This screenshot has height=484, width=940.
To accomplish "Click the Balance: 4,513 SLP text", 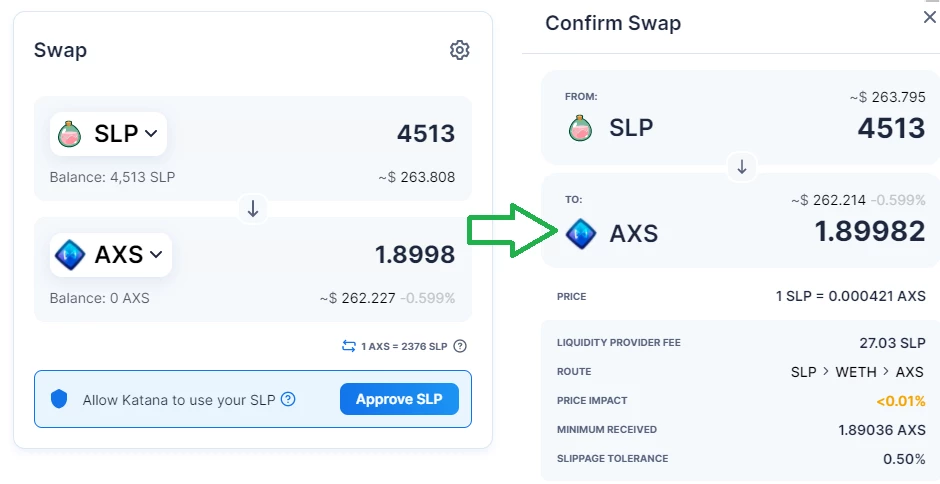I will coord(113,178).
